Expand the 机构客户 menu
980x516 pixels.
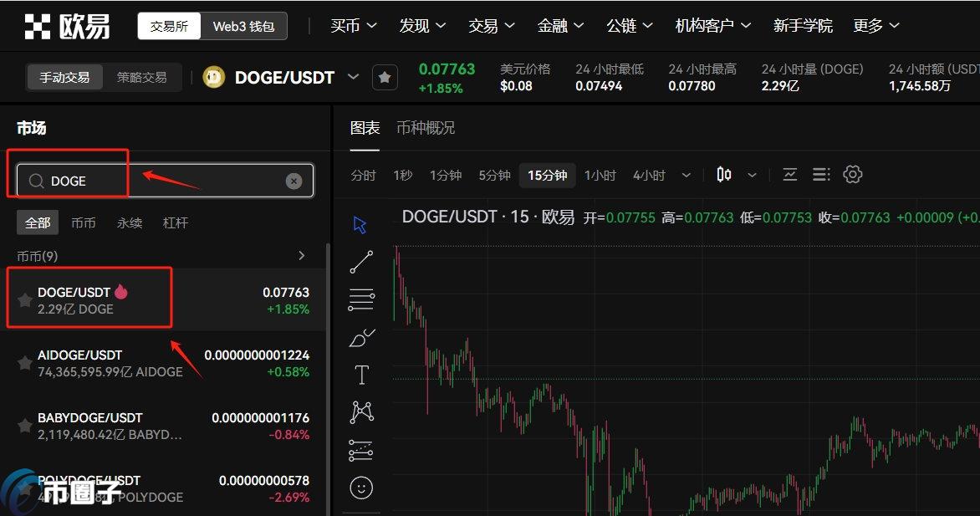pos(712,26)
